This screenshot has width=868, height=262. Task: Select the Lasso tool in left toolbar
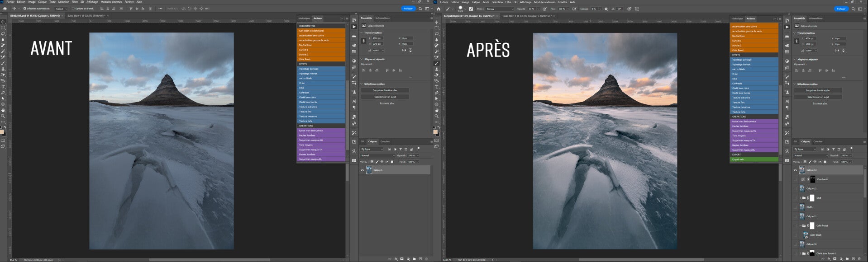3,33
